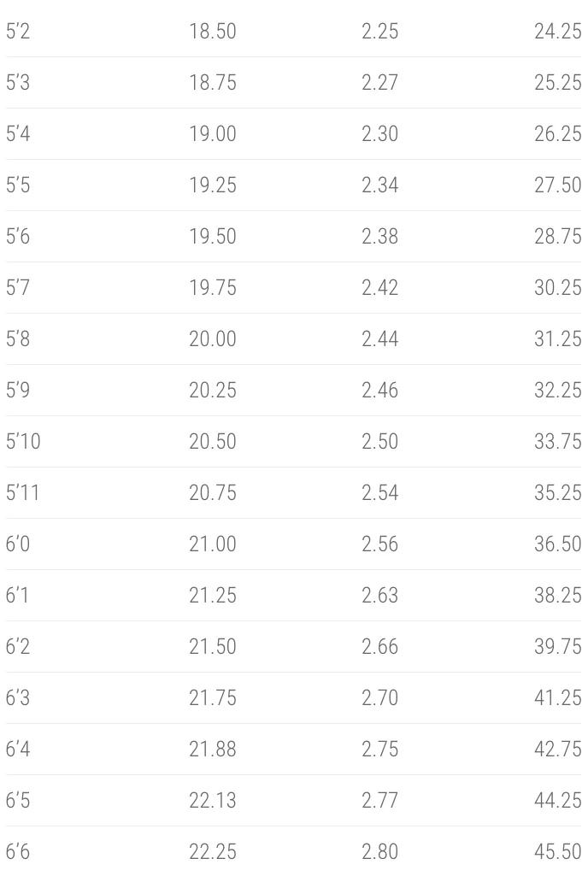Click the 21.75 value for 6'3
This screenshot has width=588, height=882.
click(213, 697)
